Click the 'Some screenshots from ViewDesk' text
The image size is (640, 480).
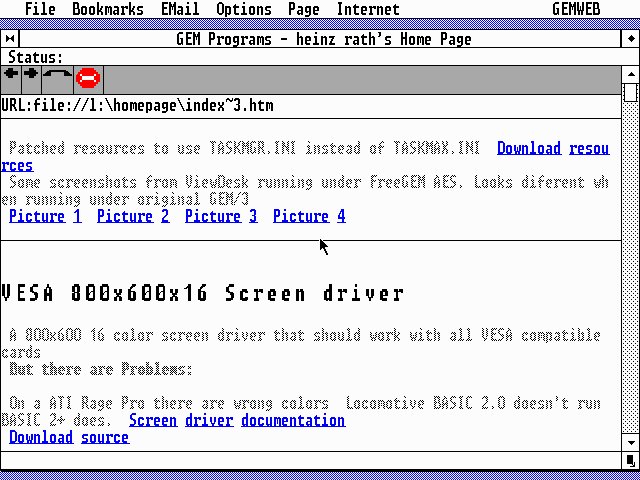pos(129,182)
